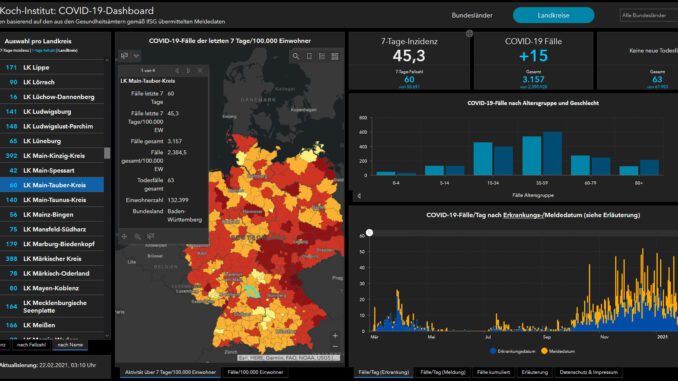
Task: Expand the 7-Tage-Inzidenz panel icon
Action: point(469,33)
